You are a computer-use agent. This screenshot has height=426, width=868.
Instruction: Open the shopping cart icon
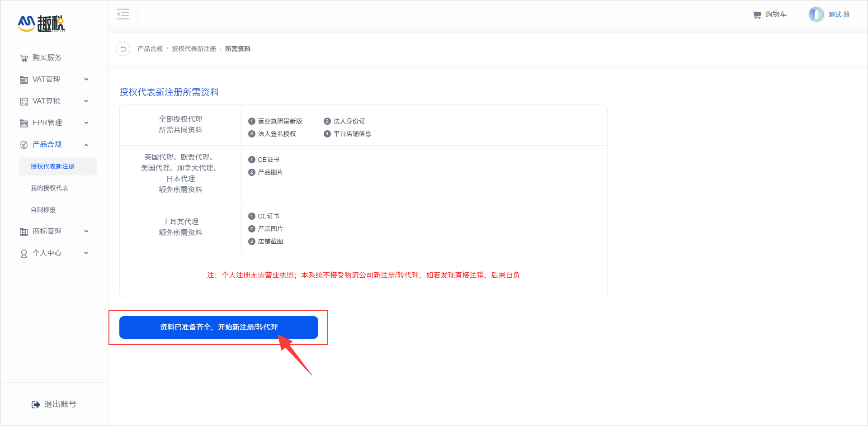757,15
